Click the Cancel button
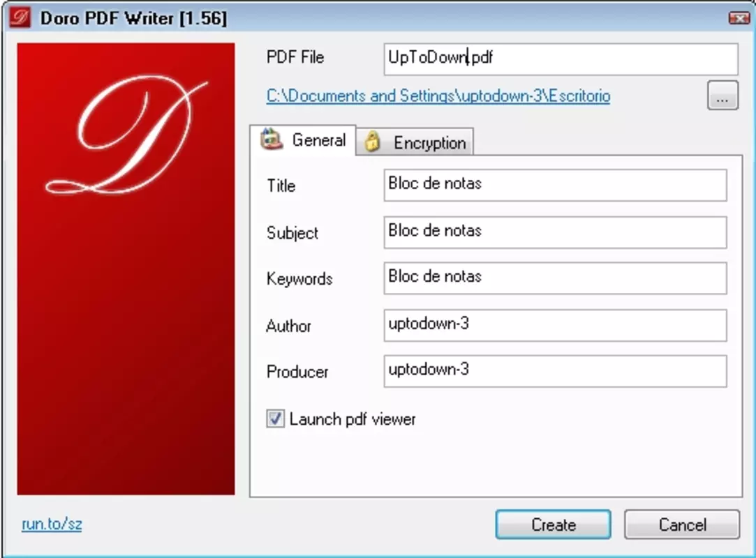 pyautogui.click(x=682, y=525)
